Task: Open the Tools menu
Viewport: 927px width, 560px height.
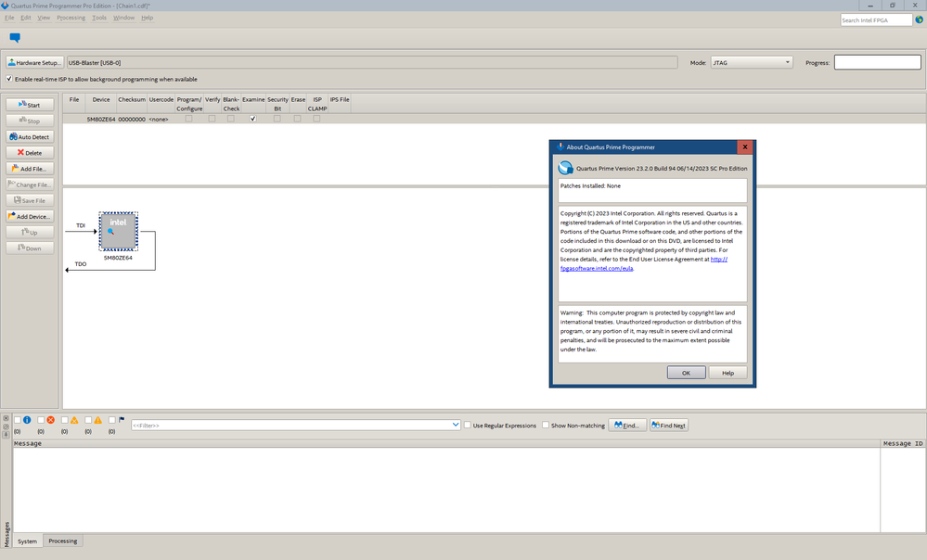Action: point(99,18)
